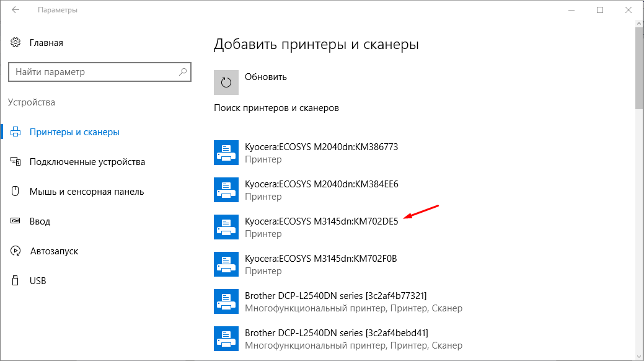Screen dimensions: 644x361
Task: Click printer icon for Brother 3c2af4b77321
Action: [226, 301]
